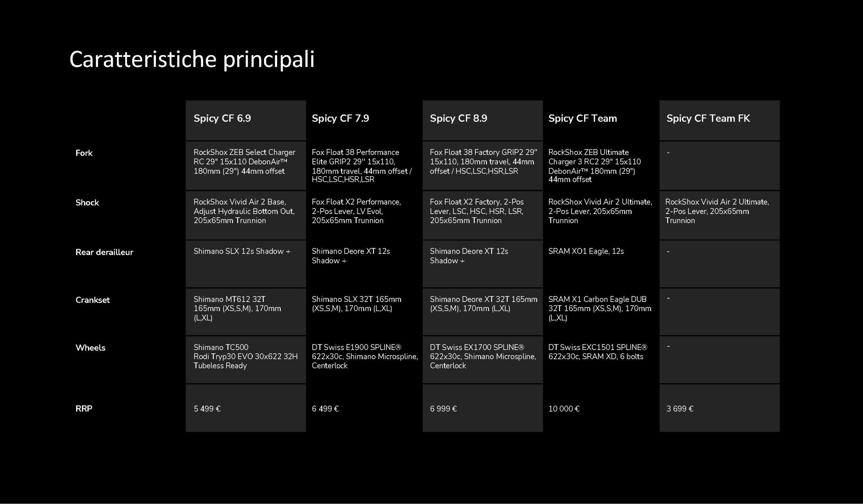The width and height of the screenshot is (863, 504).
Task: Select the RockShox ZEB Select Charger fork cell
Action: pos(244,161)
